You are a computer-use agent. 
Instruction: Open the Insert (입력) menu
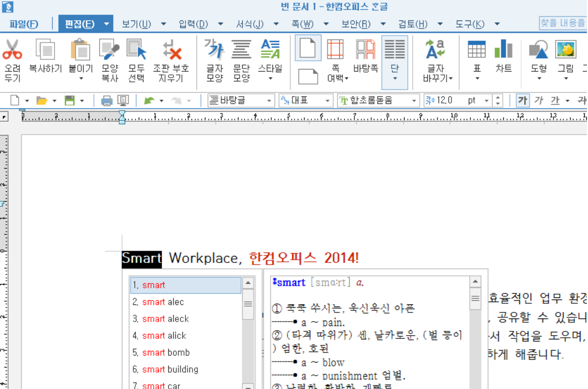click(x=193, y=24)
